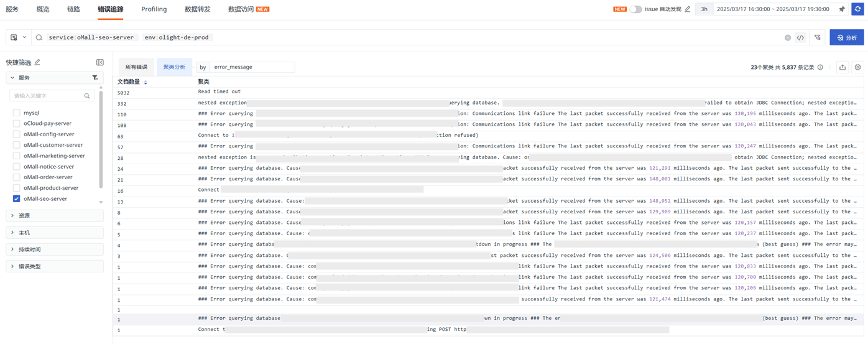Click the service keyword search field
Screen dimensions: 868x344
pyautogui.click(x=48, y=96)
